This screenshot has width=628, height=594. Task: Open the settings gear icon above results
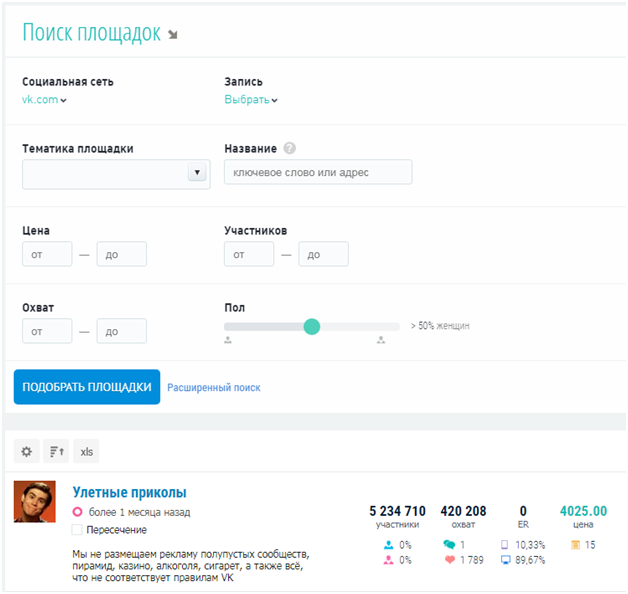(x=26, y=451)
